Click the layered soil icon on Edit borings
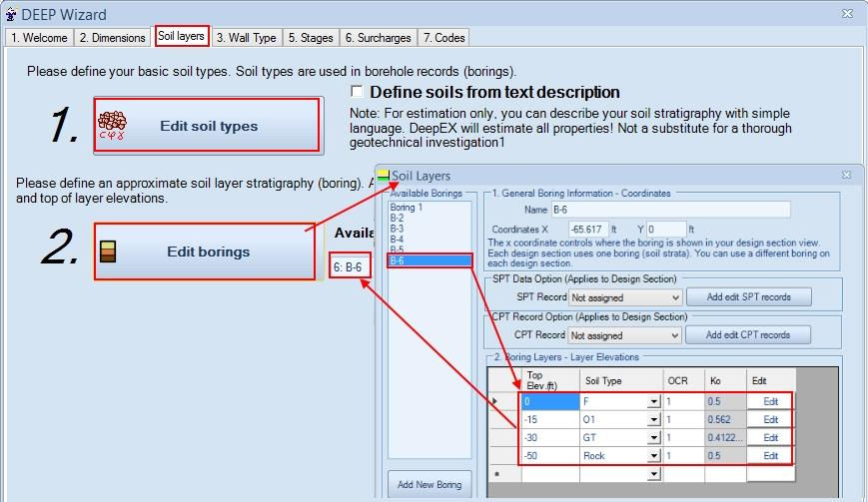This screenshot has height=502, width=868. pos(108,251)
